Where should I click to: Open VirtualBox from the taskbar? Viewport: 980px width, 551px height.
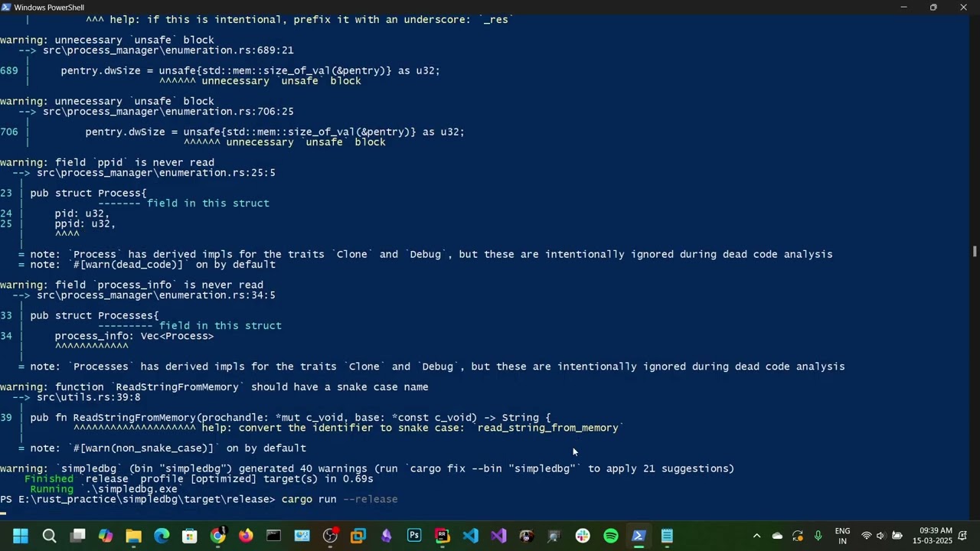coord(358,536)
